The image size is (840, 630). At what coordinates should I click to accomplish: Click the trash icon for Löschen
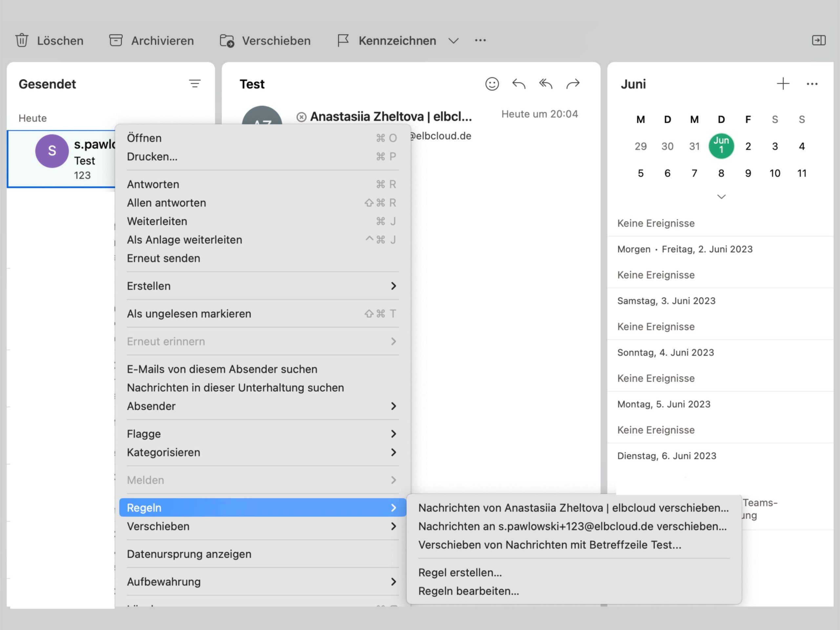coord(22,40)
